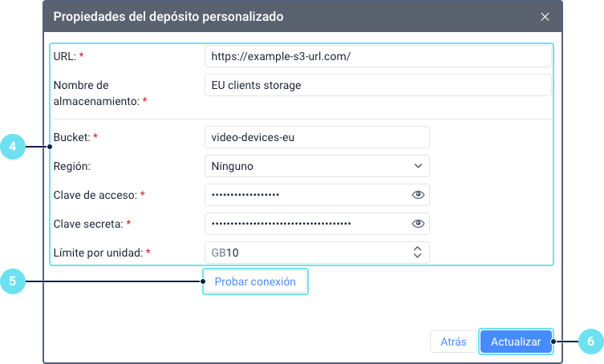Viewport: 604px width, 364px height.
Task: Click the dialog title text
Action: (168, 17)
